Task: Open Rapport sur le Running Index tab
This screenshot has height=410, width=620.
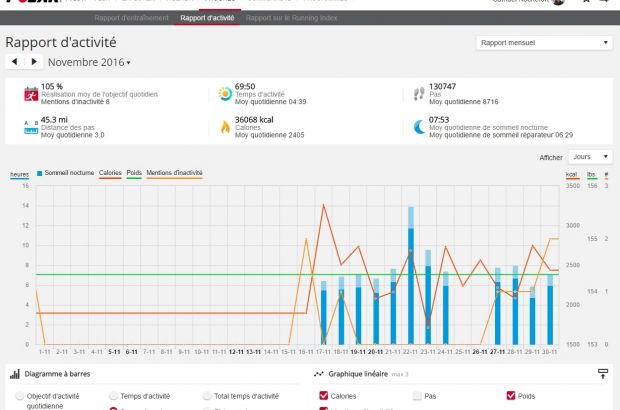Action: (295, 18)
